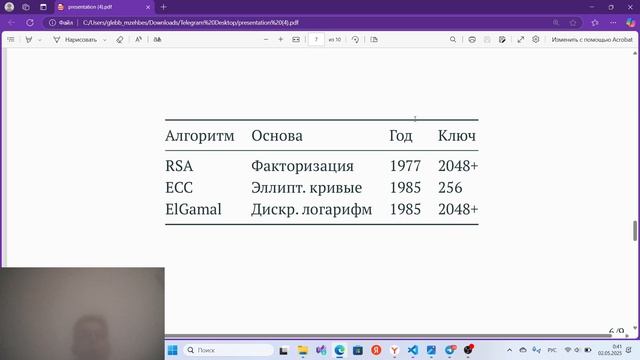
Task: Open the tab actions menu
Action: (x=43, y=7)
